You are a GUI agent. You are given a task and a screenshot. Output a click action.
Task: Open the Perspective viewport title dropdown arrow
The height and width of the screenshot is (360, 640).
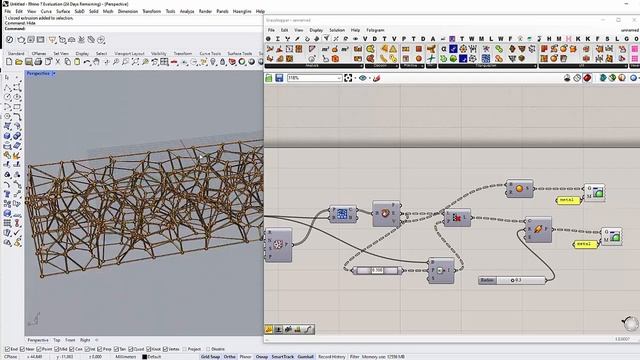point(53,73)
